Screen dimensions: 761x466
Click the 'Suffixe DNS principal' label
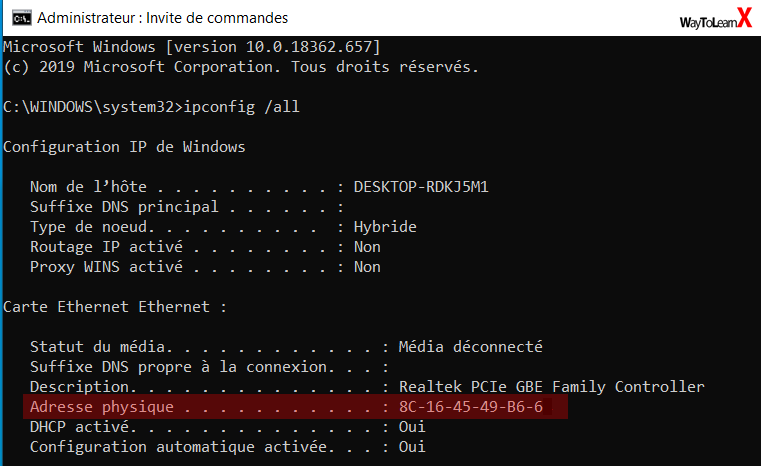pyautogui.click(x=124, y=207)
